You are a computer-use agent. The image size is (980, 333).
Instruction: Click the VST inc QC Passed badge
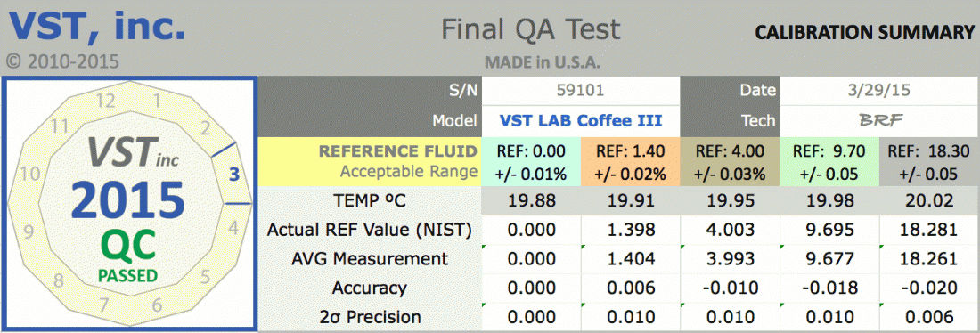click(129, 203)
